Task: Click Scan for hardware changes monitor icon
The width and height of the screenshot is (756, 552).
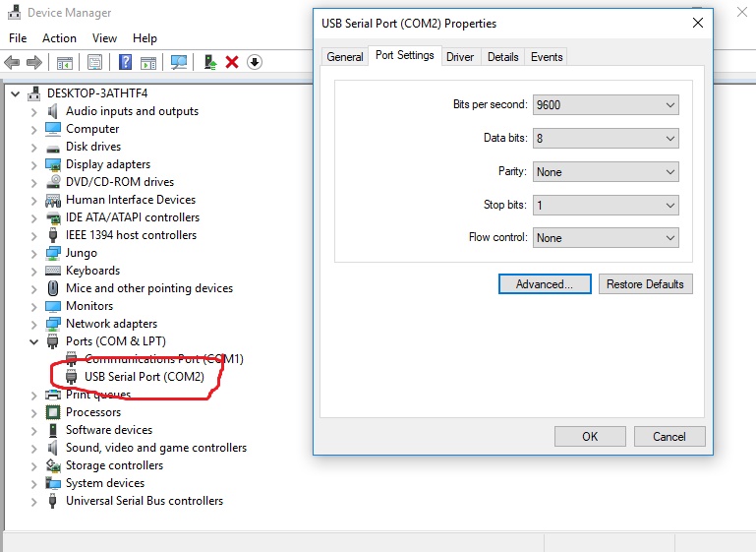Action: [x=178, y=62]
